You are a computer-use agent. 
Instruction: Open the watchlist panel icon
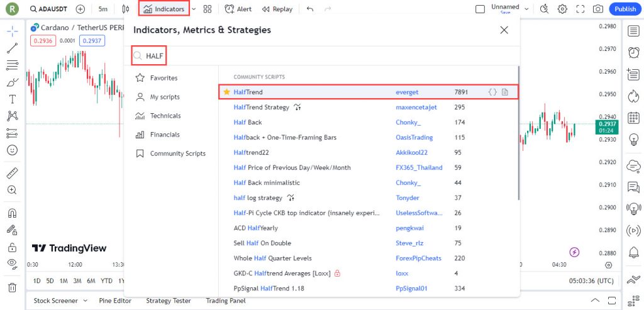[x=634, y=31]
